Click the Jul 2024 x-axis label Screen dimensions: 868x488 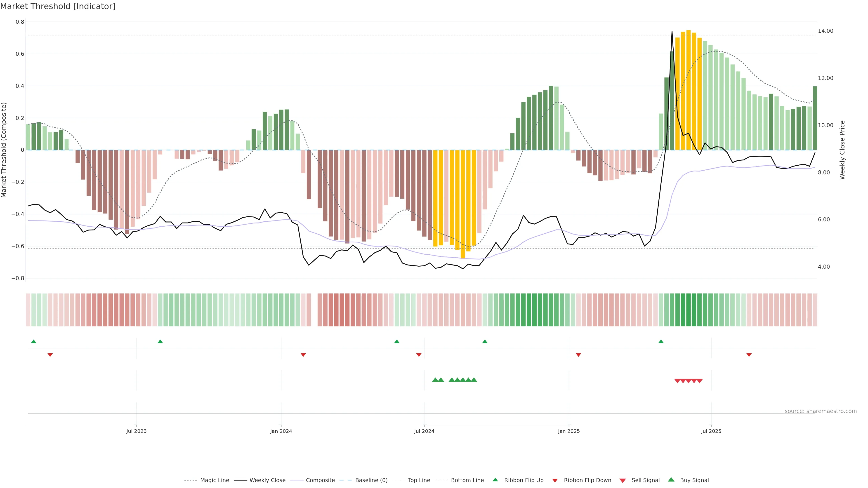[x=424, y=431]
